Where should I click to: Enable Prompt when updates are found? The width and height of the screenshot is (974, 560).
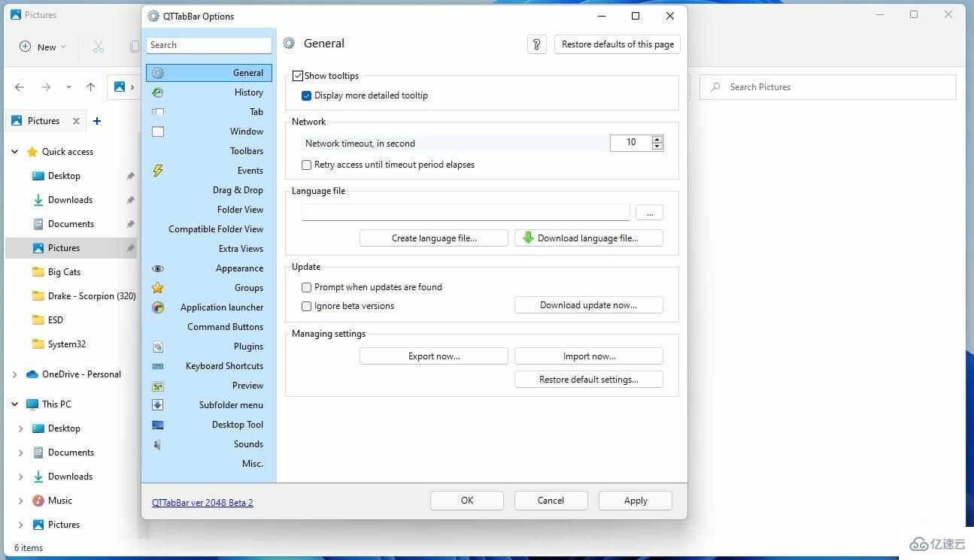[307, 287]
